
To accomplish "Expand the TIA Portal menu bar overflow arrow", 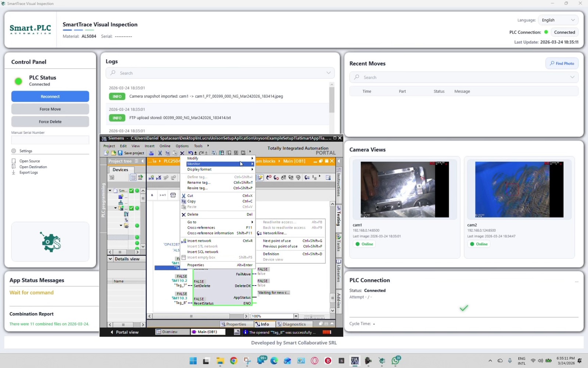I will [208, 146].
